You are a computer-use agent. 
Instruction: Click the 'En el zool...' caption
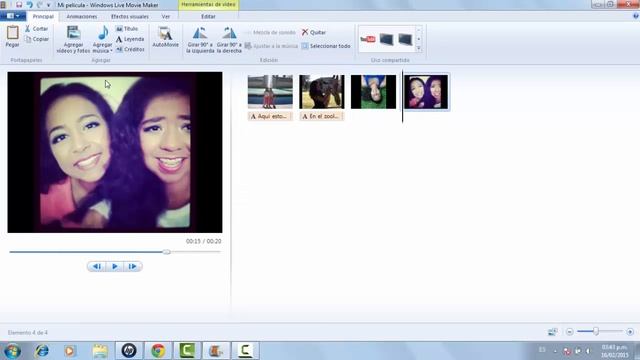click(322, 116)
